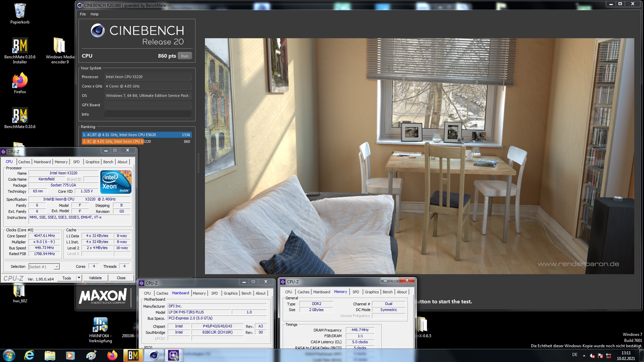Click the rendered room image thumbnail
The height and width of the screenshot is (362, 644).
coord(419,156)
